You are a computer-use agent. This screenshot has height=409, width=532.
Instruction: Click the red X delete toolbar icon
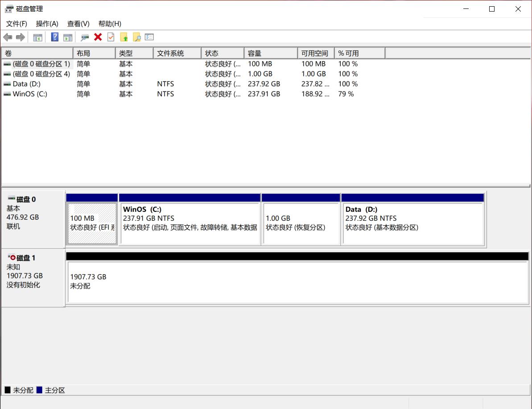[98, 37]
